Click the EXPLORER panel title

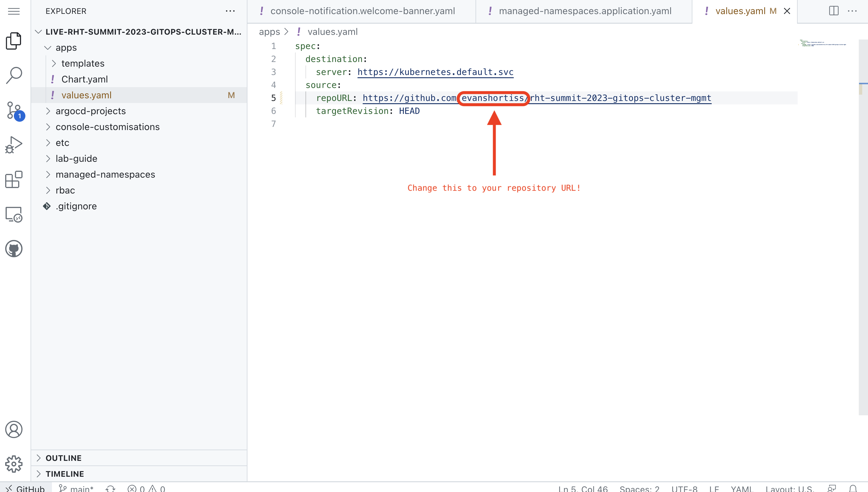pyautogui.click(x=66, y=11)
